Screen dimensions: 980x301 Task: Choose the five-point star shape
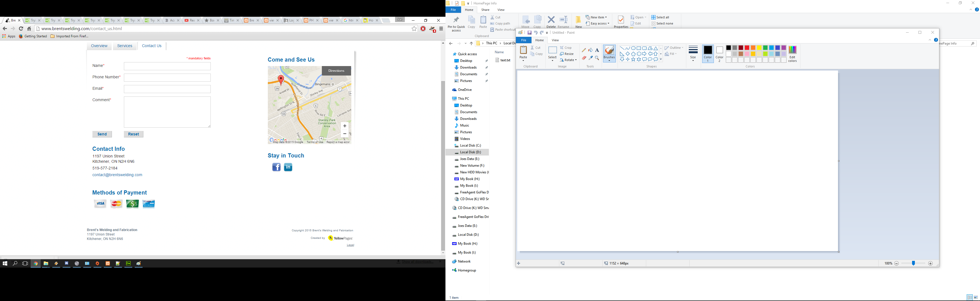[x=633, y=59]
